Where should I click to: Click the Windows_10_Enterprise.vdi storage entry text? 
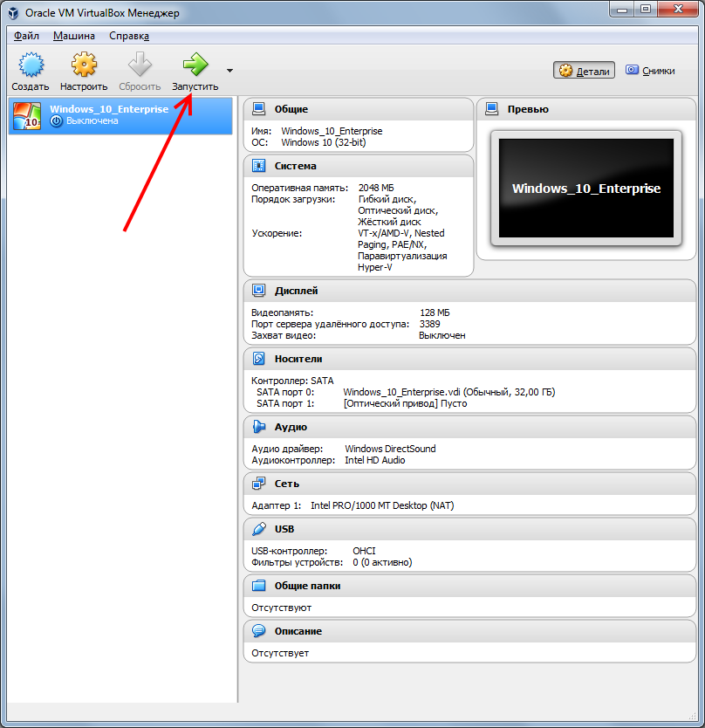(x=448, y=392)
